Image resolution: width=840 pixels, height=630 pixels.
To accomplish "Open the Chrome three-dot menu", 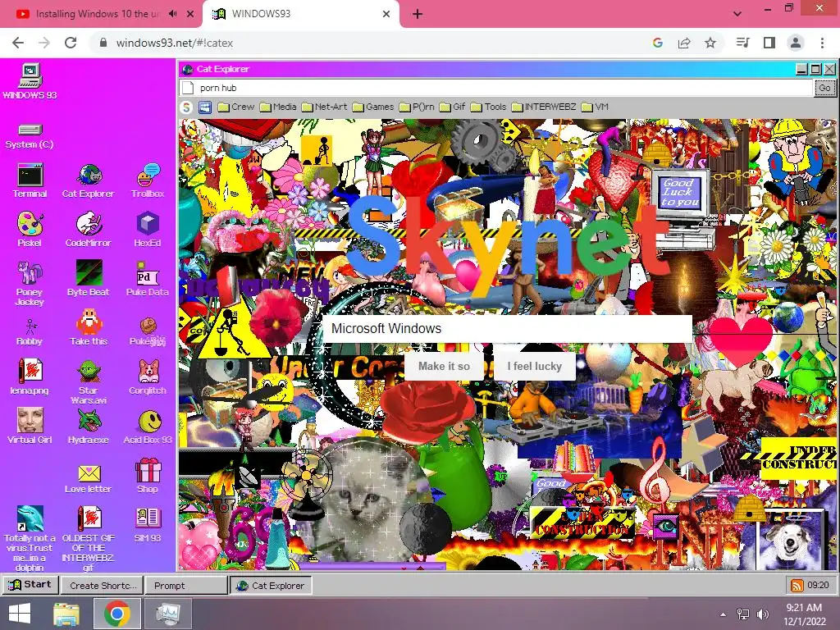I will (822, 43).
